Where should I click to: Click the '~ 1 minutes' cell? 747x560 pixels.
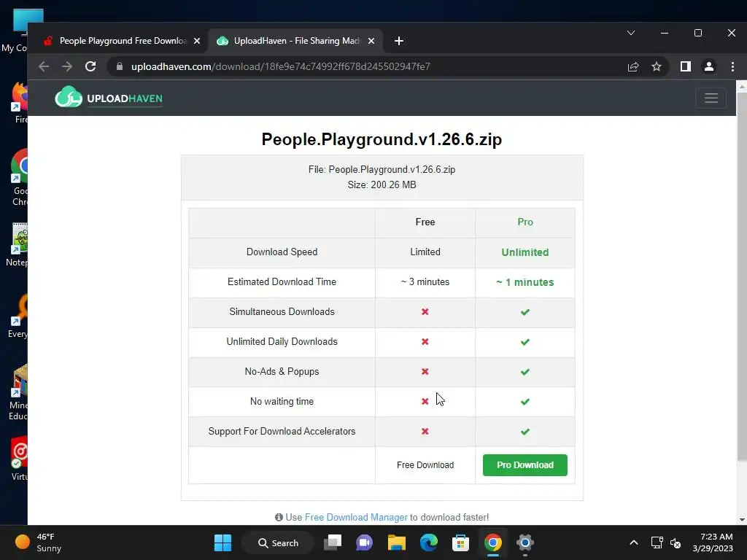pyautogui.click(x=525, y=282)
